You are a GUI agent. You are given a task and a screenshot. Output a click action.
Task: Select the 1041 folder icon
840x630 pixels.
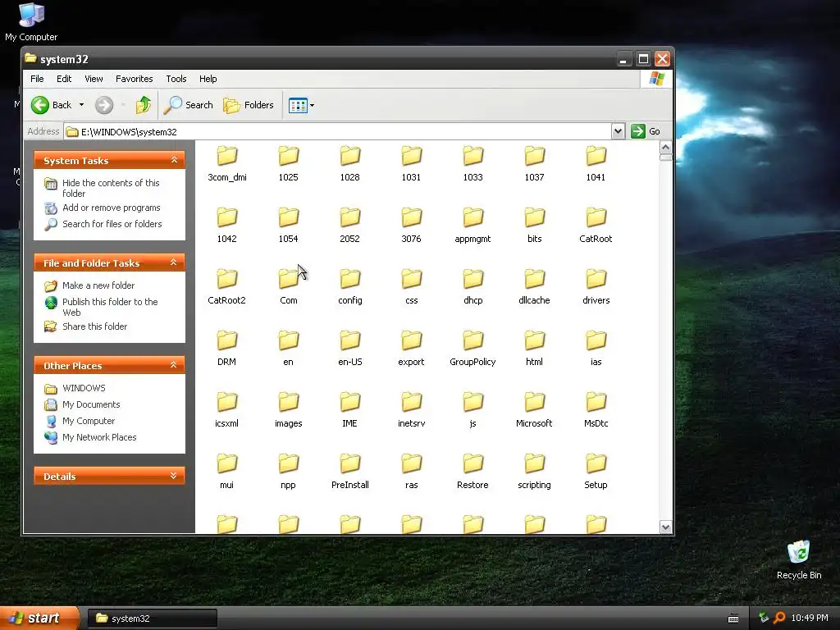click(x=596, y=156)
